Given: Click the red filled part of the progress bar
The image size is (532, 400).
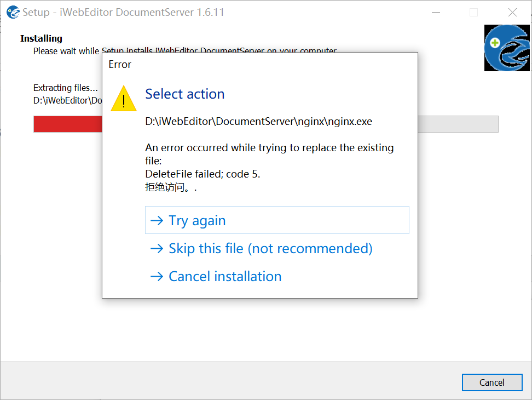Looking at the screenshot, I should pos(67,124).
